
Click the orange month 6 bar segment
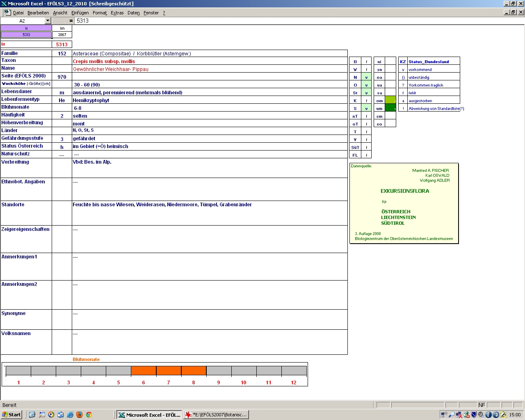tap(144, 370)
